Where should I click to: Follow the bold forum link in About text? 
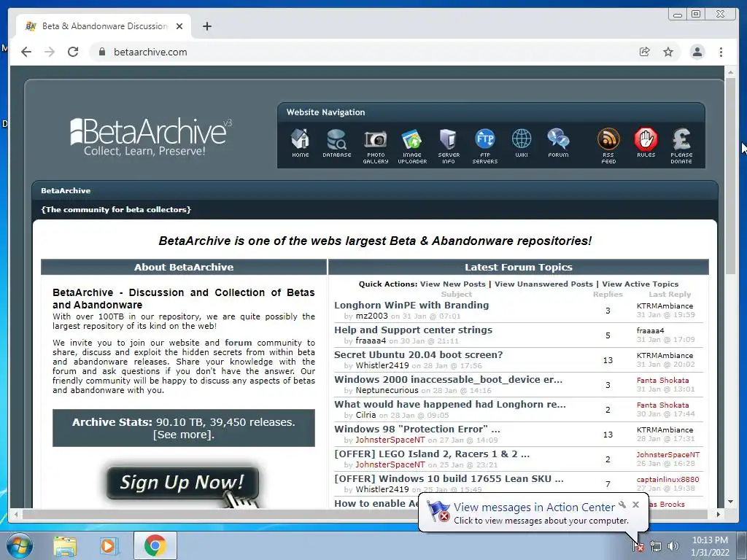(239, 343)
